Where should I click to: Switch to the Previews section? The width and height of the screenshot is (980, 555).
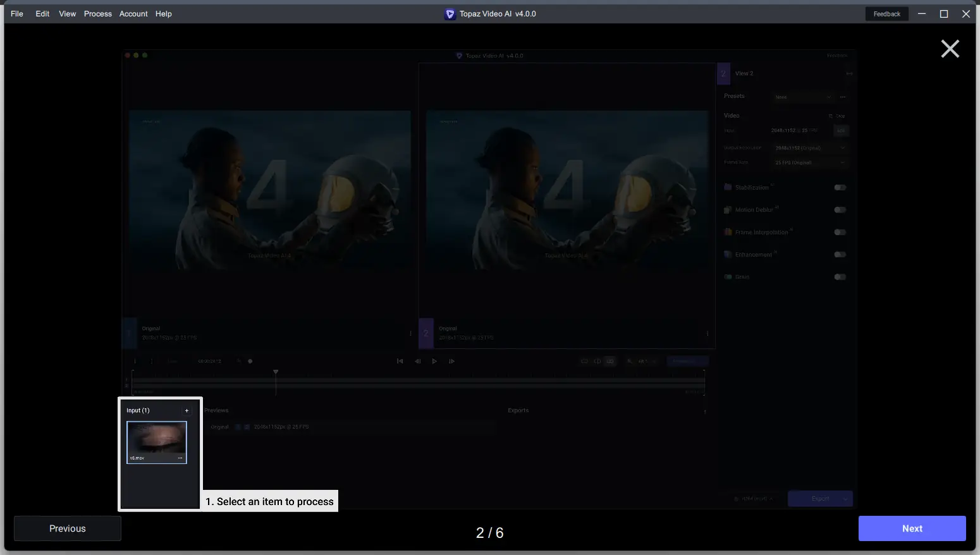(216, 410)
